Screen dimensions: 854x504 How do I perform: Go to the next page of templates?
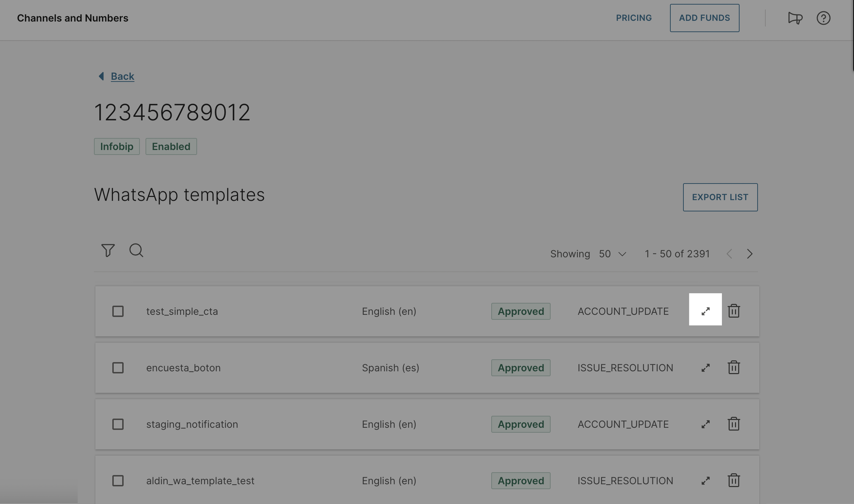[750, 254]
